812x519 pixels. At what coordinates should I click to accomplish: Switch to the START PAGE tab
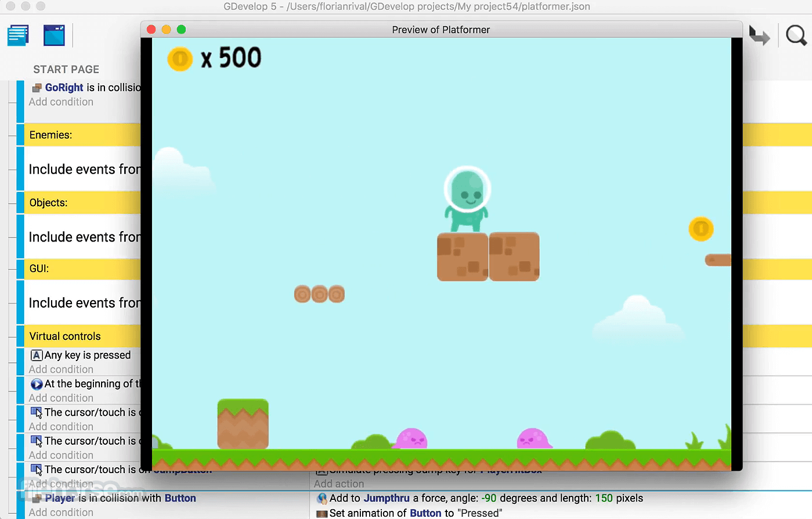[66, 69]
